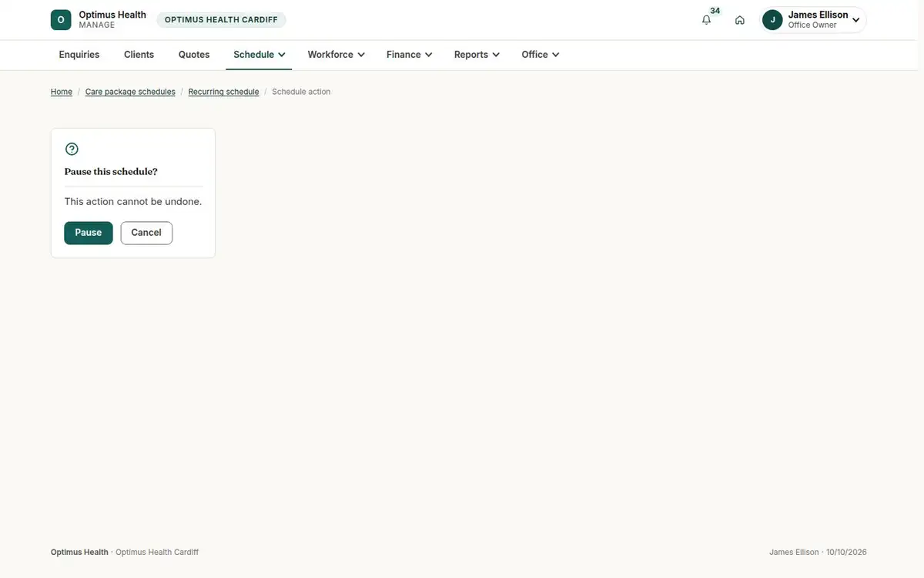Expand the Reports dropdown menu
This screenshot has height=578, width=924.
tap(477, 55)
